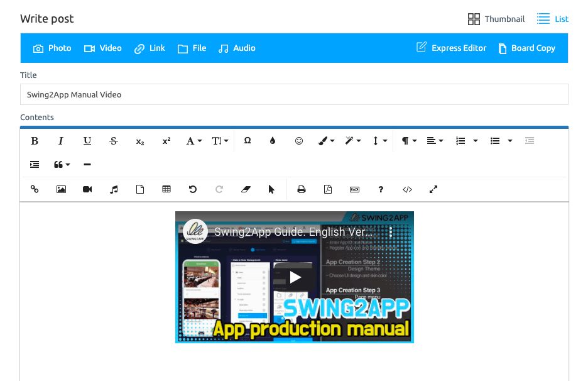Viewport: 588px width, 381px height.
Task: Select Photo in the blue menu bar
Action: (x=52, y=48)
